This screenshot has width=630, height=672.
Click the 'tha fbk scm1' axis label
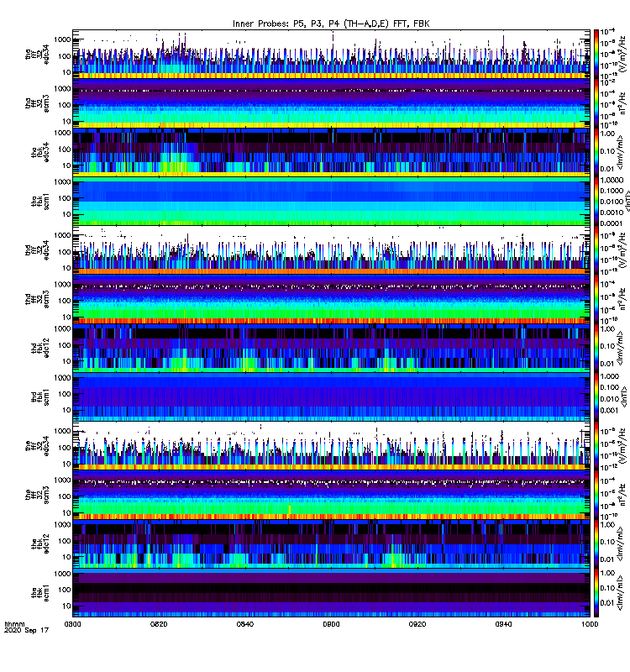point(40,202)
